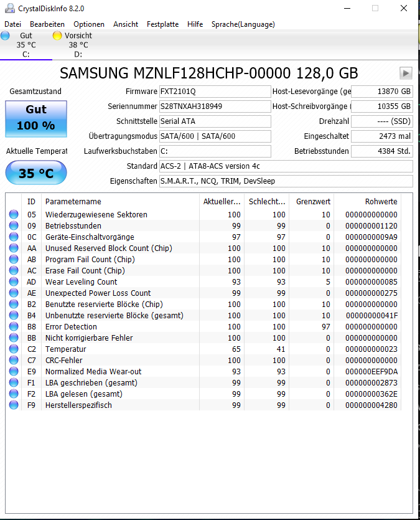Click the Grenzwert column header
Screen dimensions: 420x520
tap(311, 202)
